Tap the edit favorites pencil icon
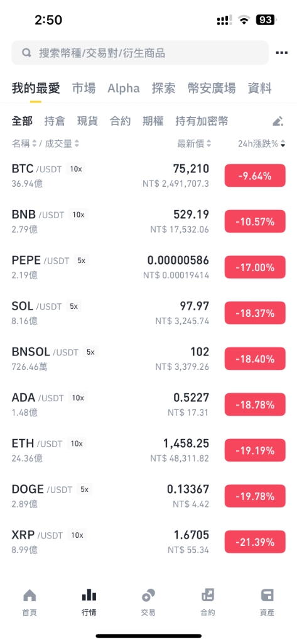 278,121
